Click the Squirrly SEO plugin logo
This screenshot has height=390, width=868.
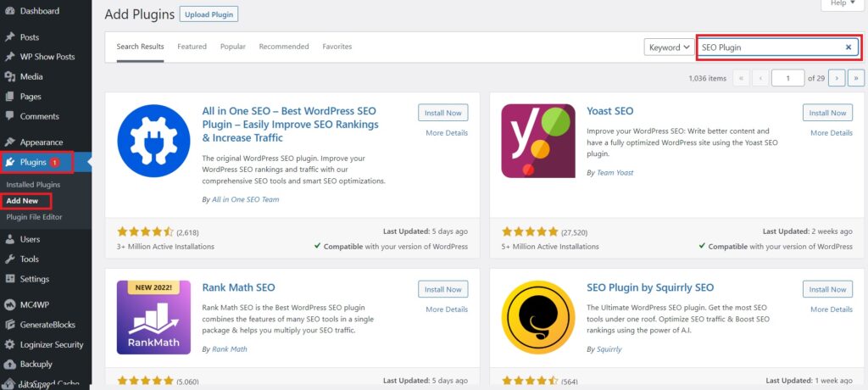538,317
